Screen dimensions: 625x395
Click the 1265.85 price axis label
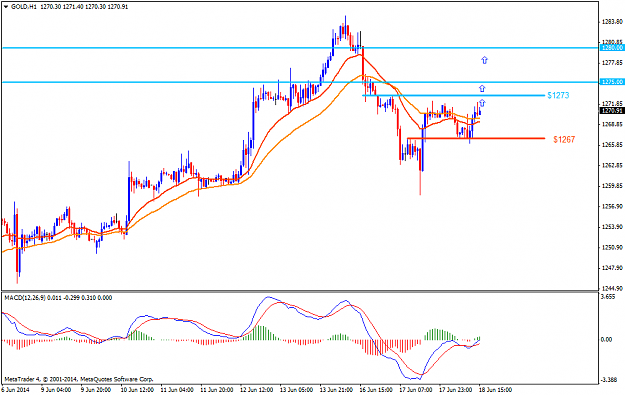coord(612,145)
